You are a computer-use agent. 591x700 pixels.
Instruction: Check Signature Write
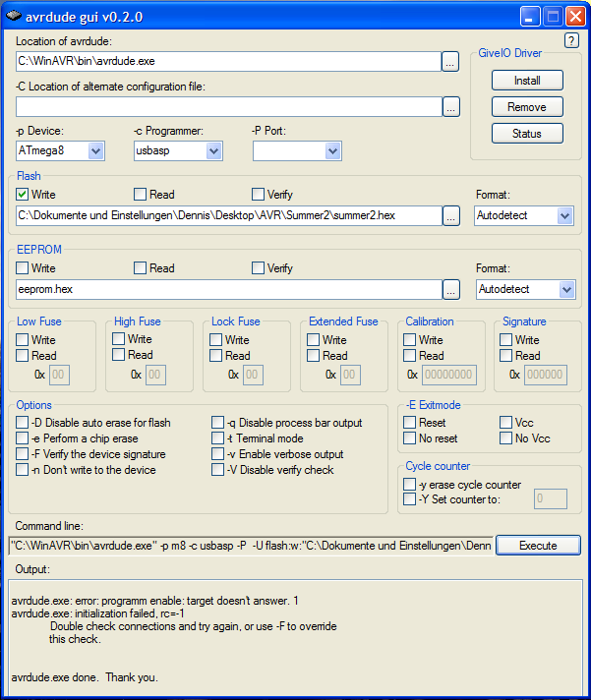(x=505, y=340)
